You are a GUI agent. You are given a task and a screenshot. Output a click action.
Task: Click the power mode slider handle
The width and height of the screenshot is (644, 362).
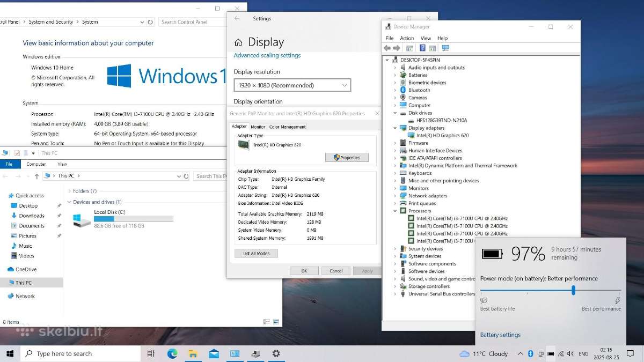click(574, 290)
